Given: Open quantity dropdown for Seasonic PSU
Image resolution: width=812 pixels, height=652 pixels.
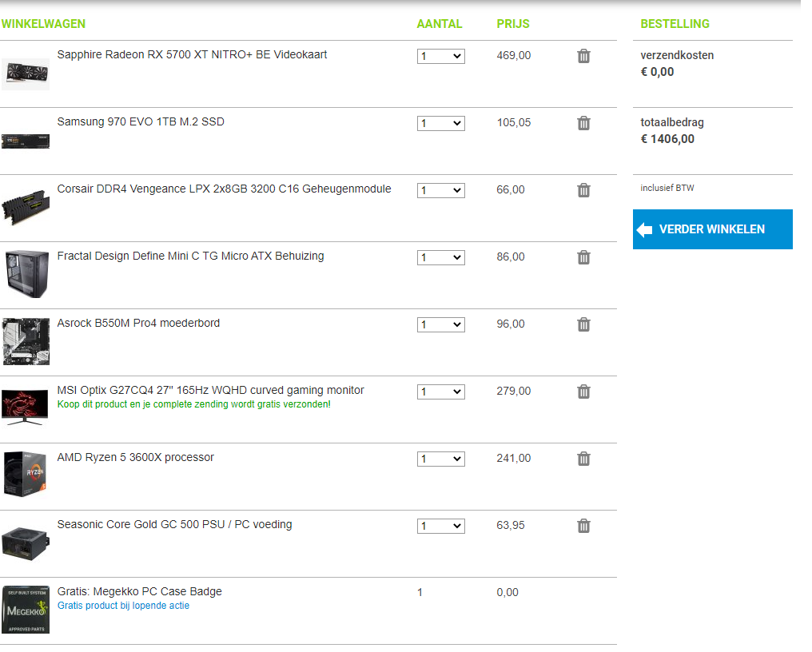Looking at the screenshot, I should [x=440, y=527].
